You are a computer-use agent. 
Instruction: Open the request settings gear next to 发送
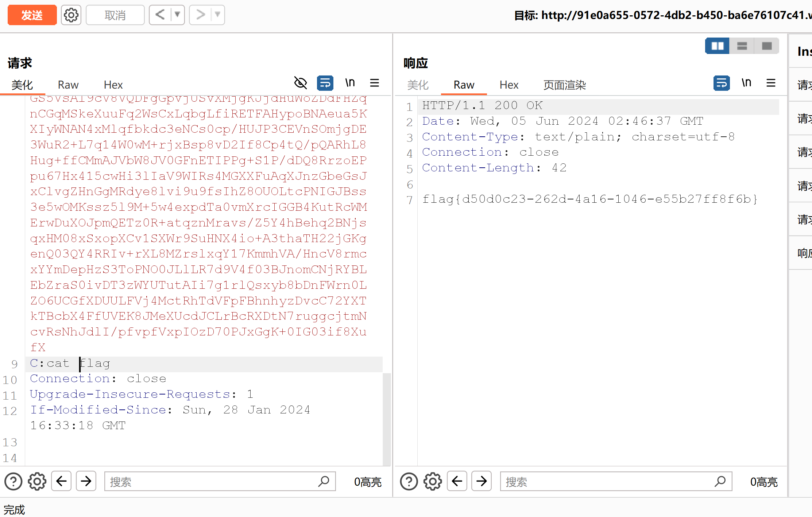(71, 15)
